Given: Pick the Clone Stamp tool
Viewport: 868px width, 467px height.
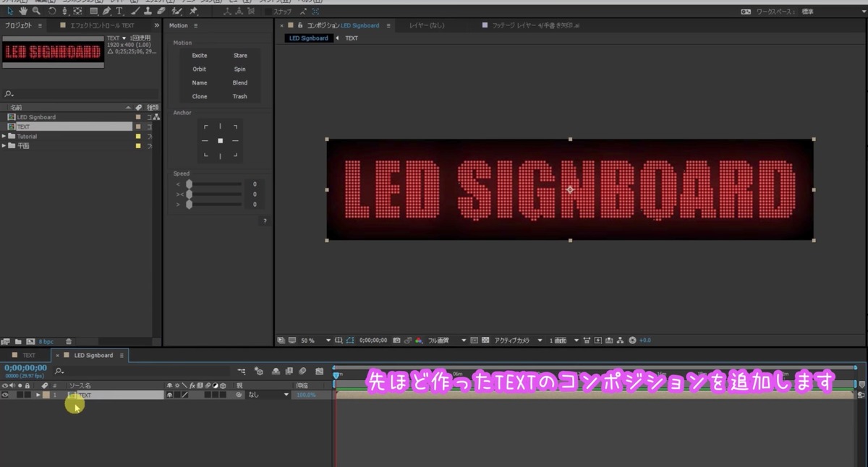Looking at the screenshot, I should [148, 12].
